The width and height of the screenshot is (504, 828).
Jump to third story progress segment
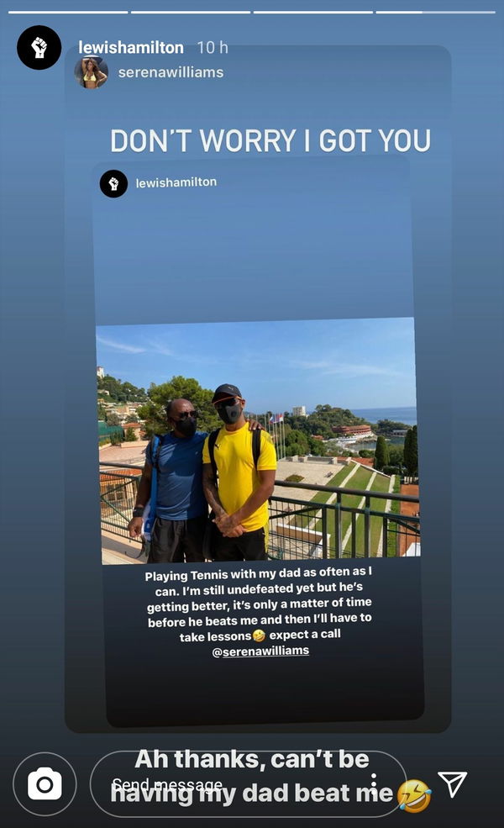[313, 12]
